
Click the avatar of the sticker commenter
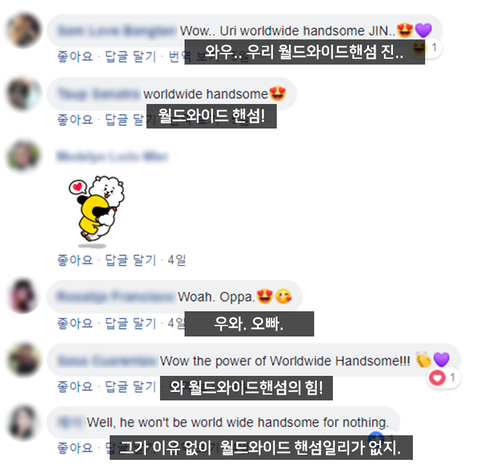tap(23, 156)
